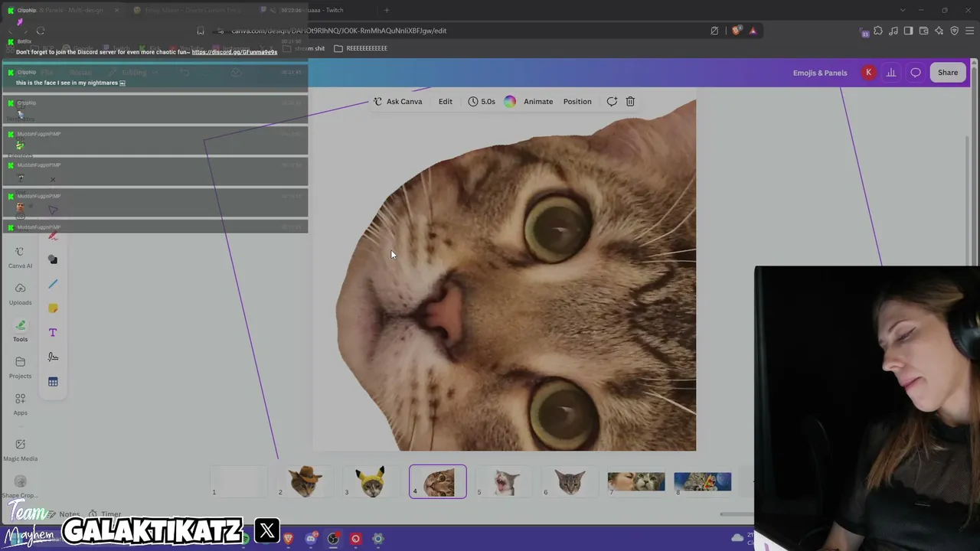Image resolution: width=980 pixels, height=551 pixels.
Task: Open the REEEEEEEEEEE bookmark folder
Action: click(360, 48)
